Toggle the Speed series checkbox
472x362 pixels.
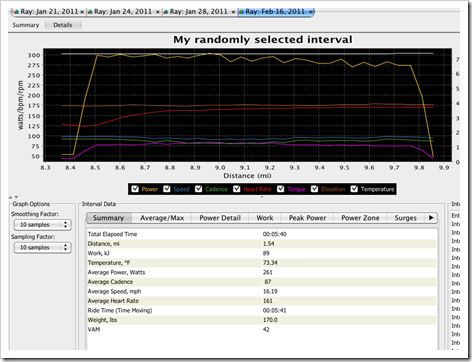(x=167, y=189)
